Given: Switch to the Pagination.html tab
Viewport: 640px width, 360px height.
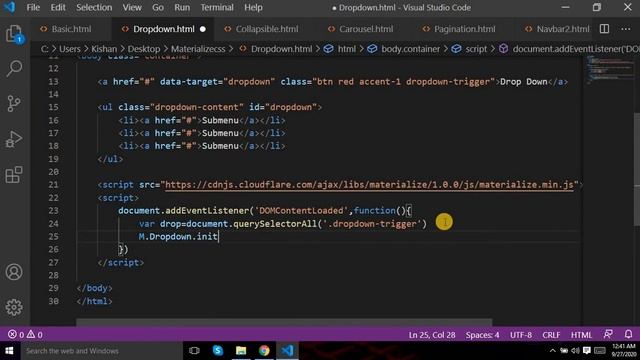Looking at the screenshot, I should click(x=464, y=29).
